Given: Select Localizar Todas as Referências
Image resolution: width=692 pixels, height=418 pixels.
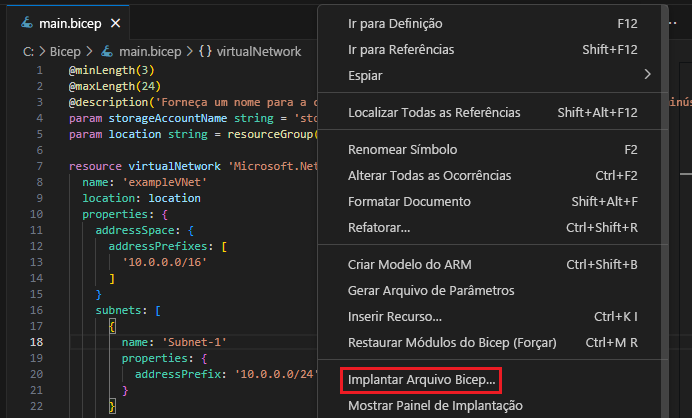Looking at the screenshot, I should click(x=493, y=113).
